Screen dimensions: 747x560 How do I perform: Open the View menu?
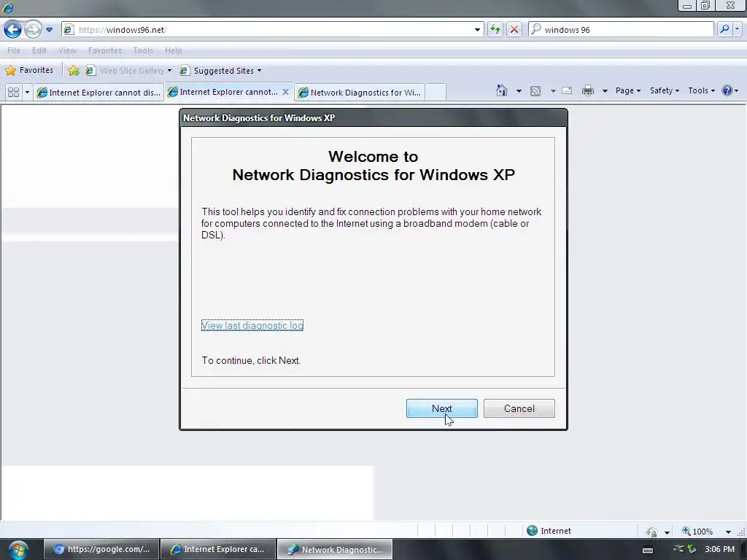coord(67,50)
